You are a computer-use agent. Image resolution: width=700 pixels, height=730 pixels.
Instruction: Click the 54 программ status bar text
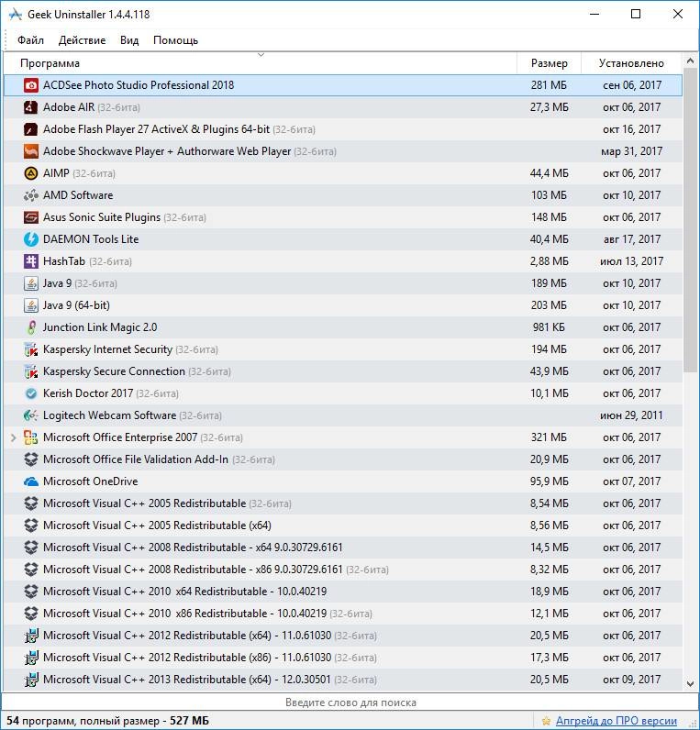point(107,721)
